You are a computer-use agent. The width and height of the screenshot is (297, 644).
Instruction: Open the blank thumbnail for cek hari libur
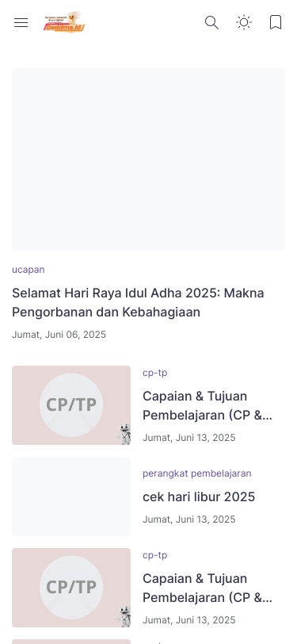pos(71,496)
